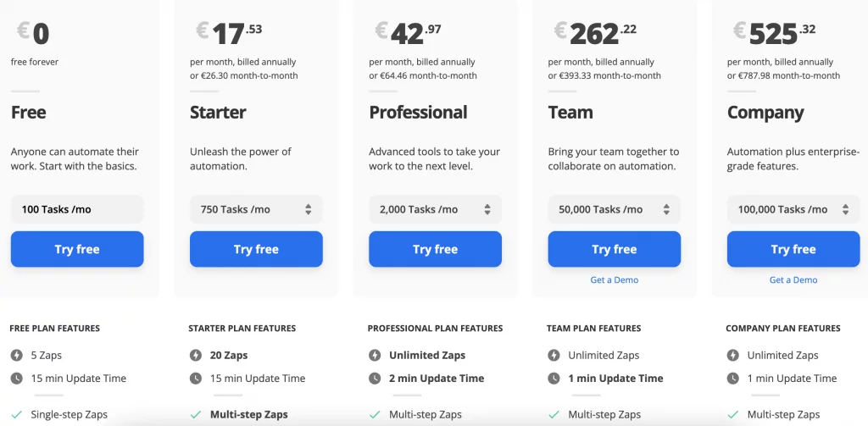
Task: Click Try free on the Free plan
Action: coord(77,249)
